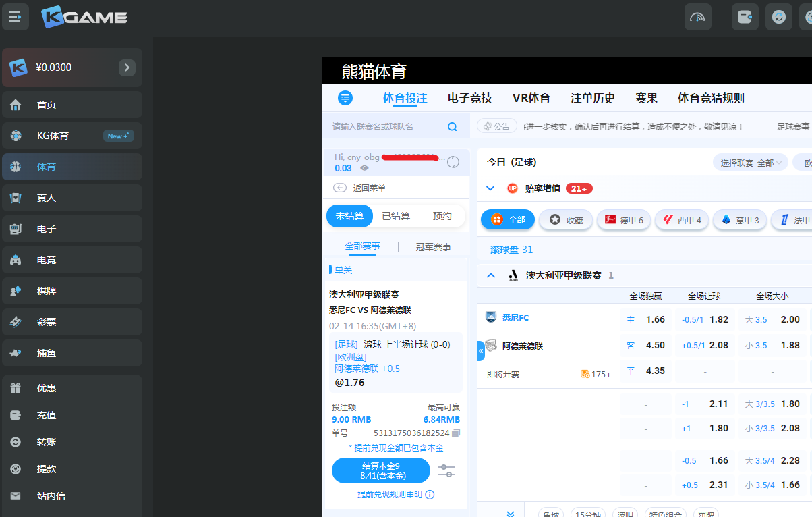Click the round list icon left of 体育投注
The height and width of the screenshot is (517, 812).
click(x=345, y=98)
